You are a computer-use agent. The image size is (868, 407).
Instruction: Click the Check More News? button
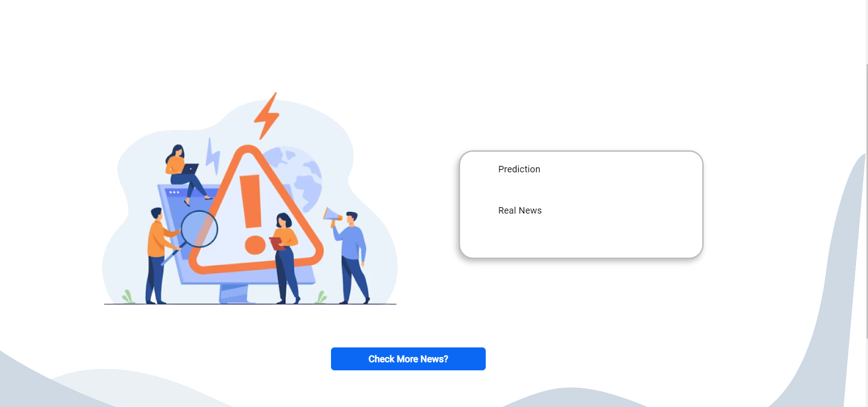(408, 359)
